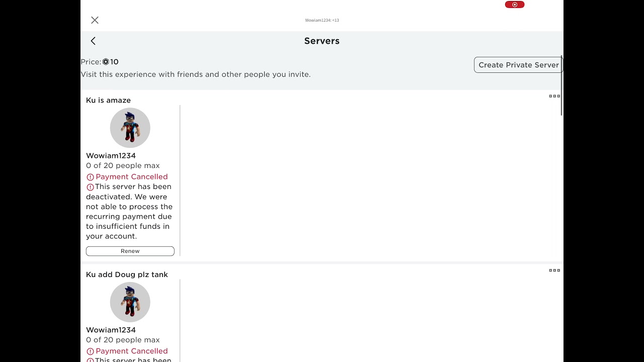Click the avatar under Ku is amaze

pos(130,128)
